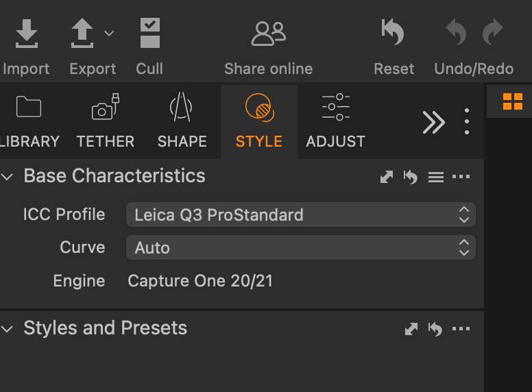Open the ICC Profile dropdown
532x392 pixels.
300,215
